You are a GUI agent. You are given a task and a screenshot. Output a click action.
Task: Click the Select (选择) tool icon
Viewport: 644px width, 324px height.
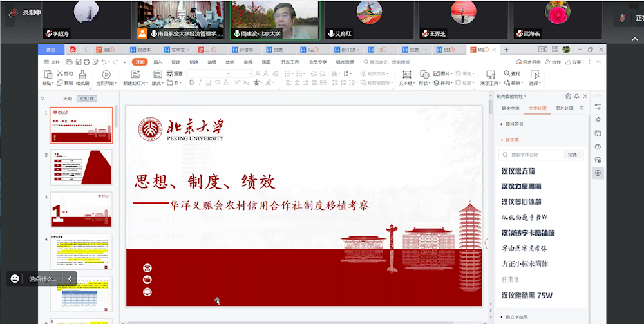tap(535, 74)
